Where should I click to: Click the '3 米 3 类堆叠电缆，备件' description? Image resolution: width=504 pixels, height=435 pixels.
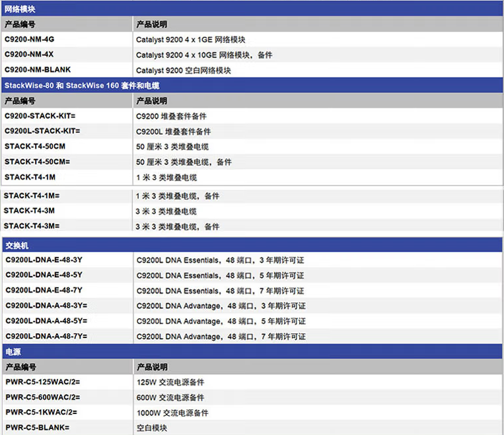[178, 227]
